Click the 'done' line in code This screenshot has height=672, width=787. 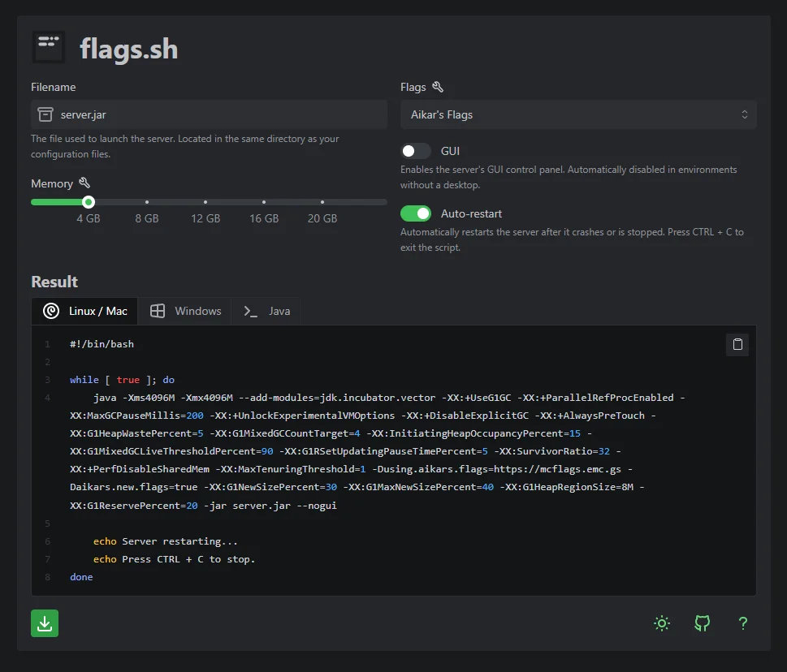[x=81, y=577]
